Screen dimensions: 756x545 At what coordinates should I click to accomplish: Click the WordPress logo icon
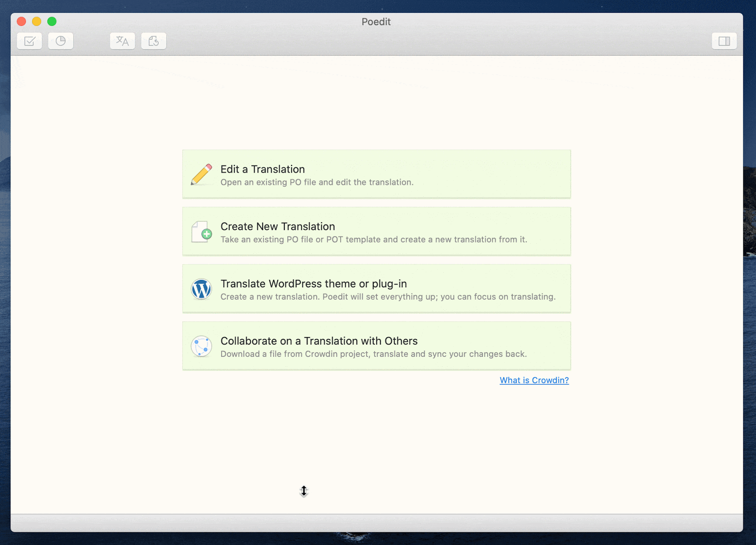201,289
